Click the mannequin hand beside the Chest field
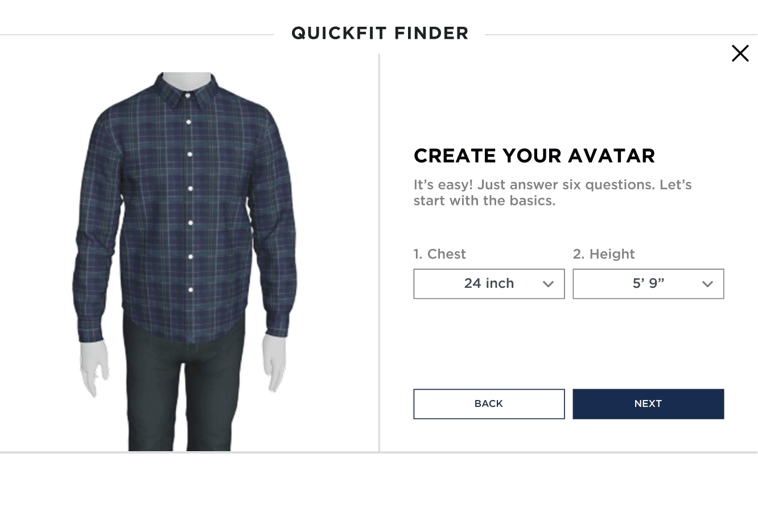Viewport: 758px width, 532px height. click(275, 364)
